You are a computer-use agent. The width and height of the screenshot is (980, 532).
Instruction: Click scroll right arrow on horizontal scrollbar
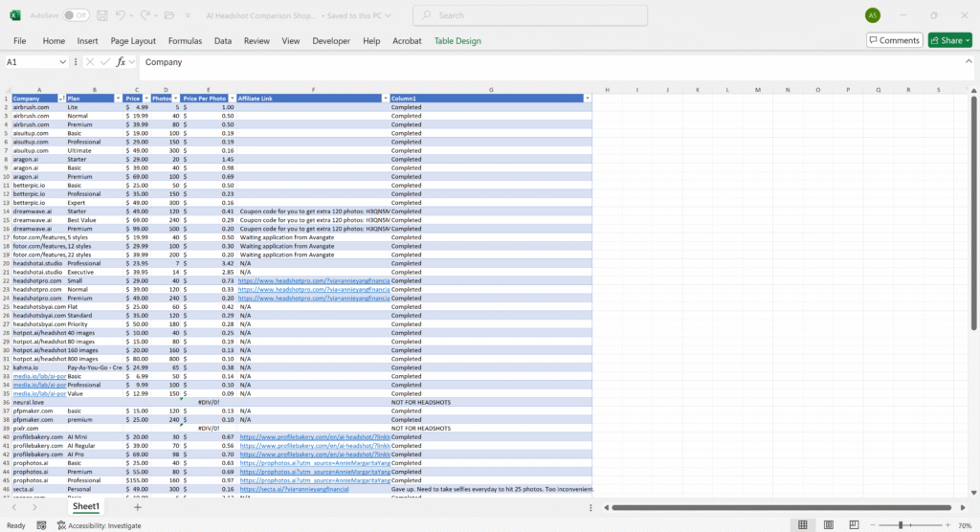[x=963, y=508]
